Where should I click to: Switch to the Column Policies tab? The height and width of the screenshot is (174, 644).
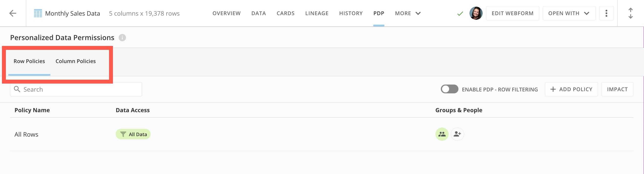click(x=76, y=61)
